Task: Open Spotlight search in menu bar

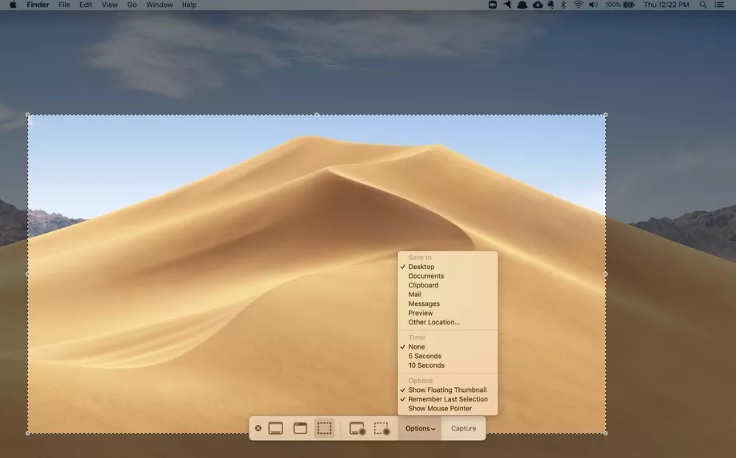Action: [703, 5]
